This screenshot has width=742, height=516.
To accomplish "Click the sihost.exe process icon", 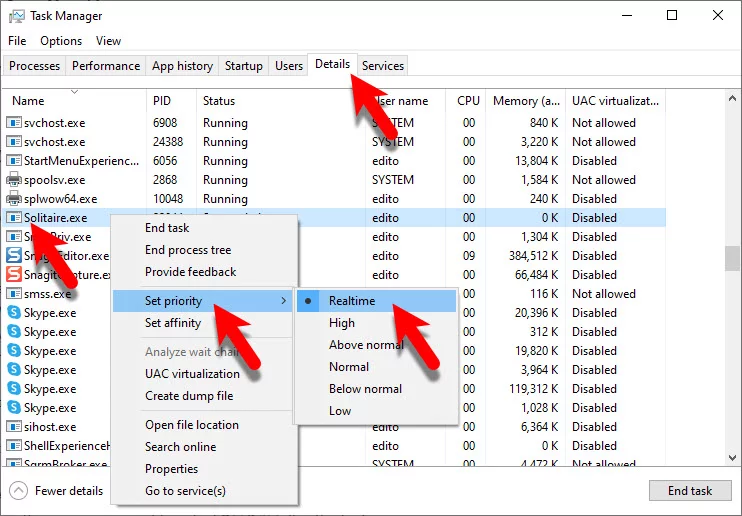I will tap(14, 427).
